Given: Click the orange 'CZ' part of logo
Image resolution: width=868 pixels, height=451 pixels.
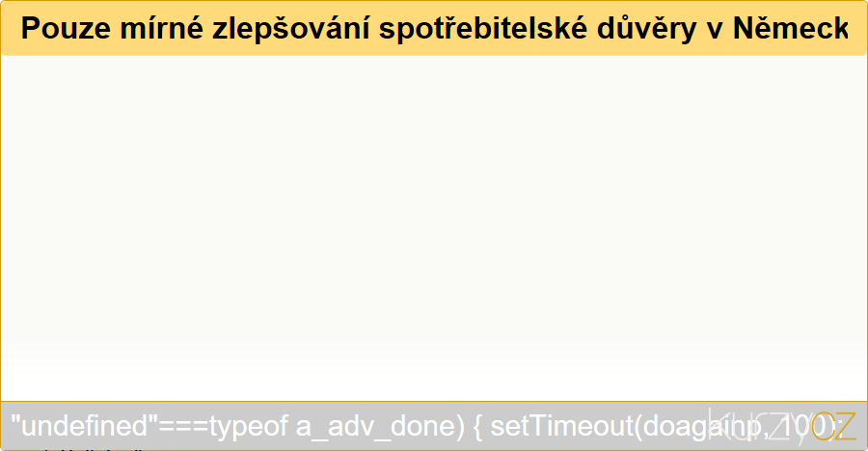Looking at the screenshot, I should click(x=834, y=426).
